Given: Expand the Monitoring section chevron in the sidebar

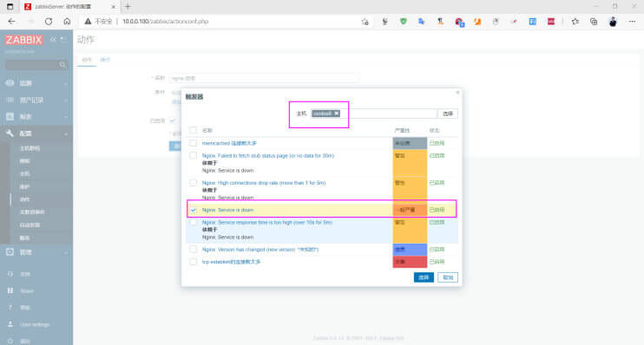Looking at the screenshot, I should pyautogui.click(x=66, y=83).
